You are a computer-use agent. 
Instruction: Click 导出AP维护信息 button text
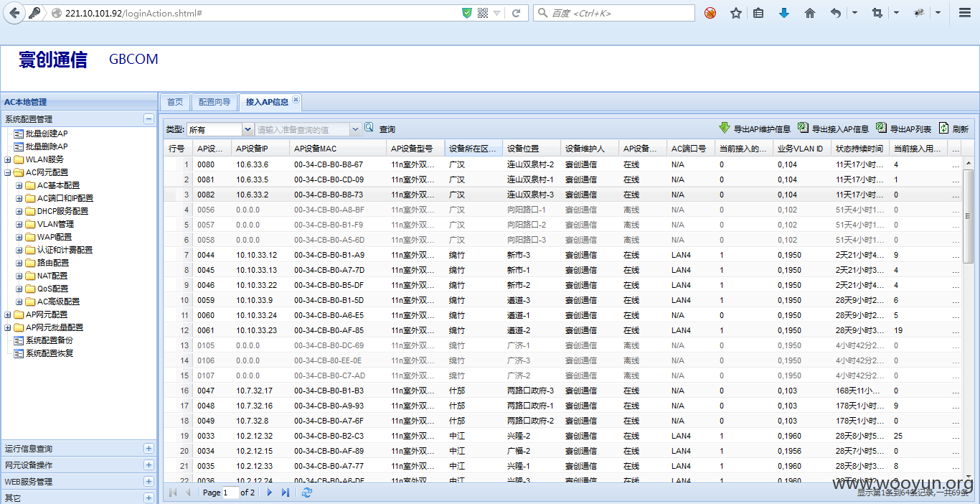[x=762, y=129]
